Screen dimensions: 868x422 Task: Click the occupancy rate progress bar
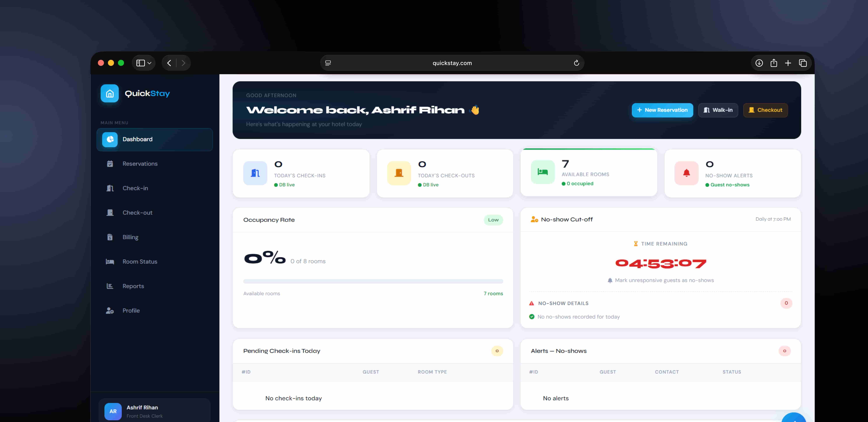[373, 281]
